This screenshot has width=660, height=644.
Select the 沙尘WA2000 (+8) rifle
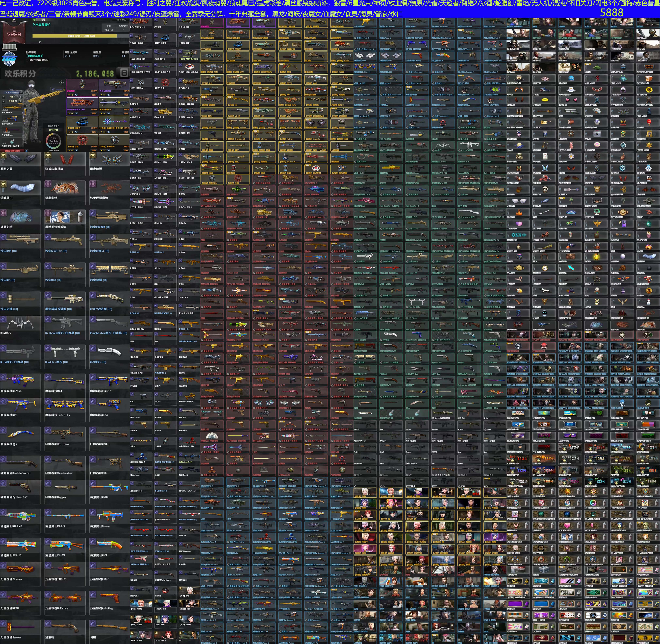110,221
